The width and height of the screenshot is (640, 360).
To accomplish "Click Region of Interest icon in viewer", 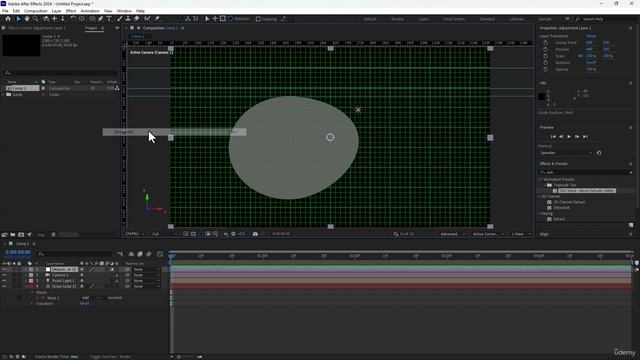I will tap(208, 234).
